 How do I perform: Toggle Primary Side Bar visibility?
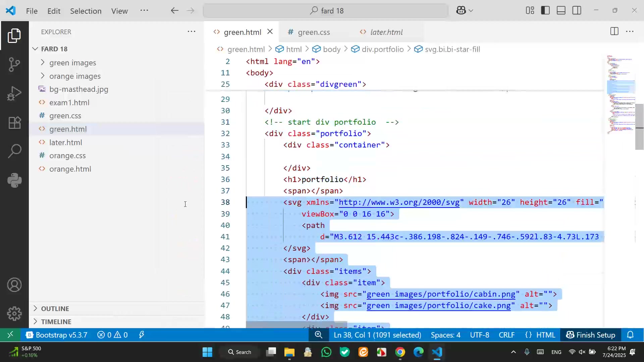click(545, 11)
